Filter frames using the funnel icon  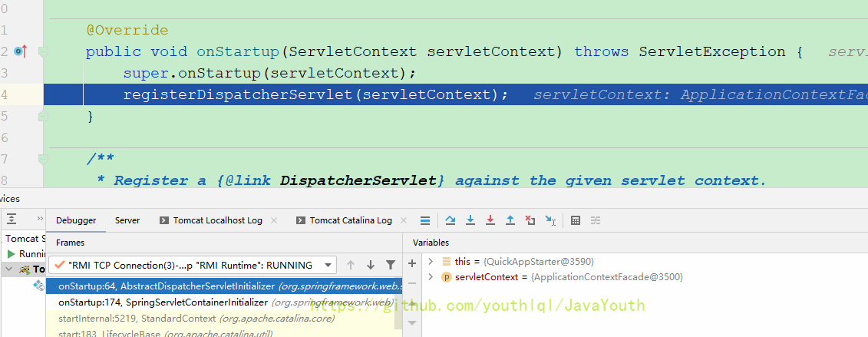(x=391, y=265)
